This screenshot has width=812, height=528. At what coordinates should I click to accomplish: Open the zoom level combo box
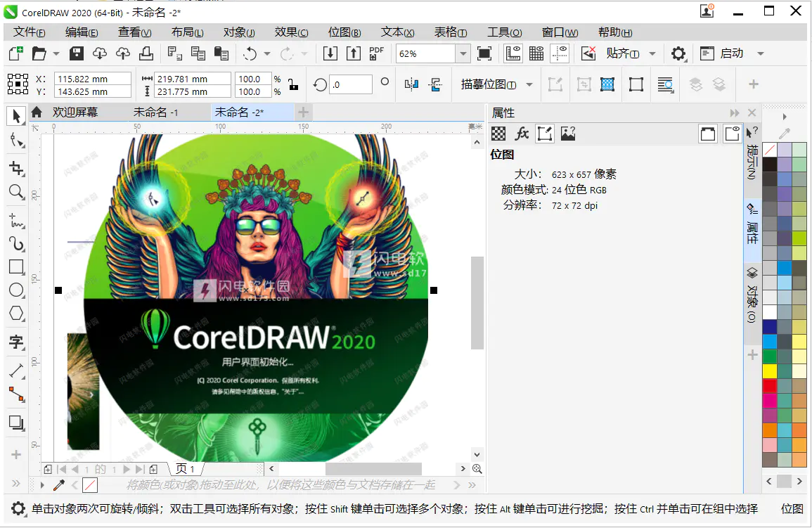point(462,53)
